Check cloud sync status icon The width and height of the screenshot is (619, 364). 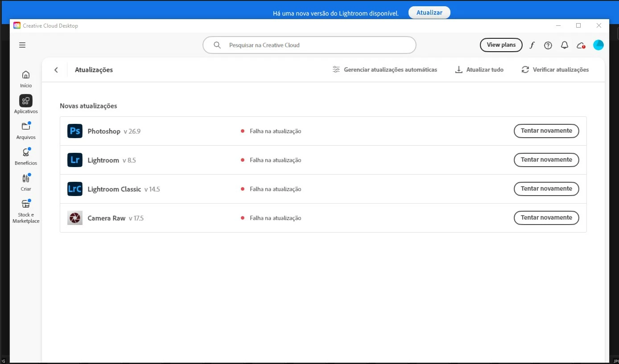pyautogui.click(x=581, y=45)
